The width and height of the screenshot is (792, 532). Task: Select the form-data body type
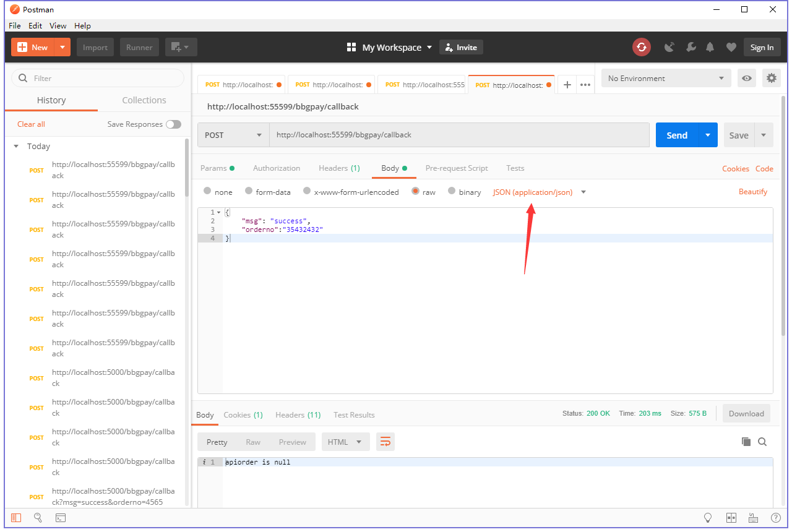(x=249, y=191)
